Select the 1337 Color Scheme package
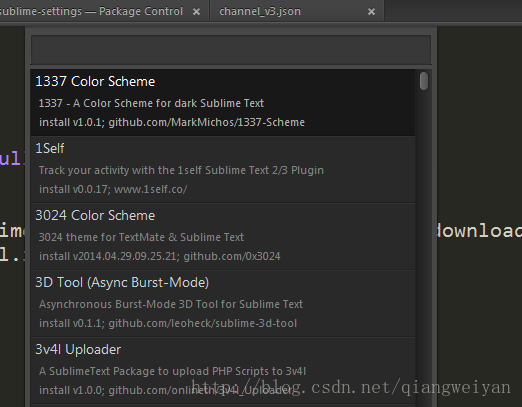The height and width of the screenshot is (407, 522). (223, 102)
